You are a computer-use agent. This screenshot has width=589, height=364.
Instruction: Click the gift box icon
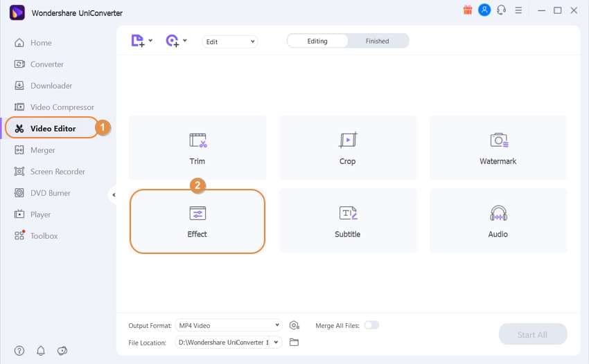[468, 10]
